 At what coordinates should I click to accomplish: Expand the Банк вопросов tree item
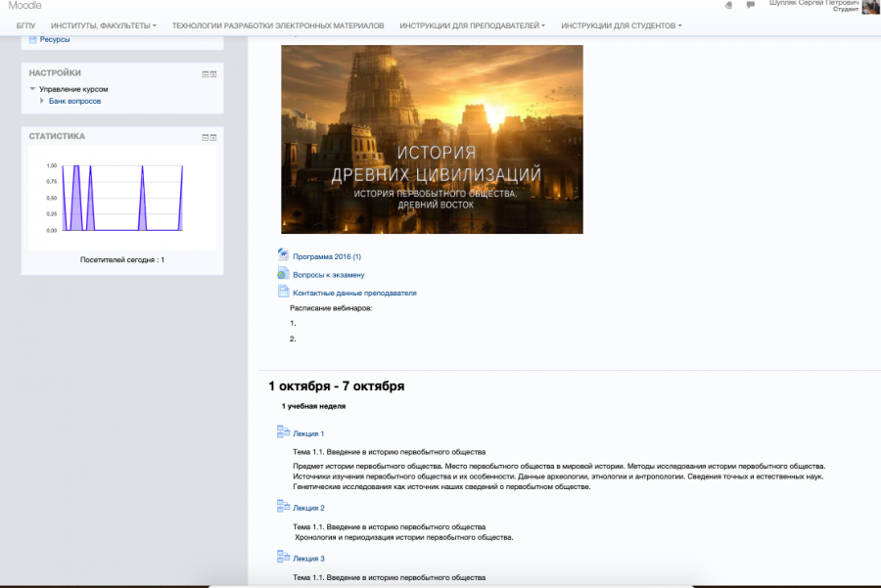[x=41, y=101]
